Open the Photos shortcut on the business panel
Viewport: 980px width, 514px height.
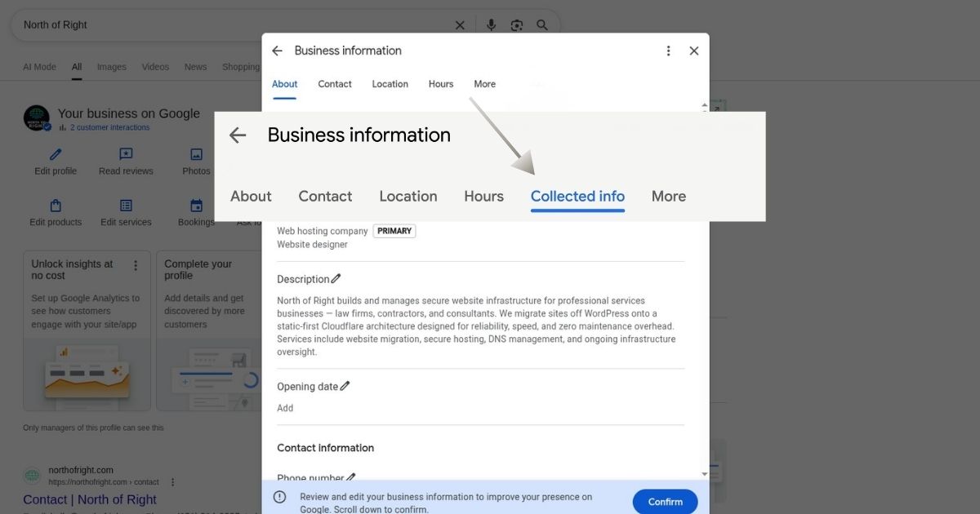pos(196,162)
